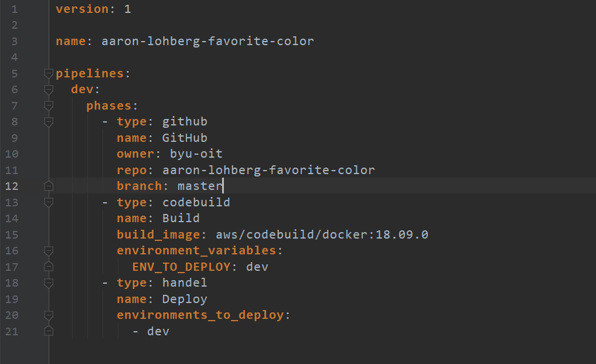Click the '- dev' list item on line 21

pyautogui.click(x=151, y=331)
